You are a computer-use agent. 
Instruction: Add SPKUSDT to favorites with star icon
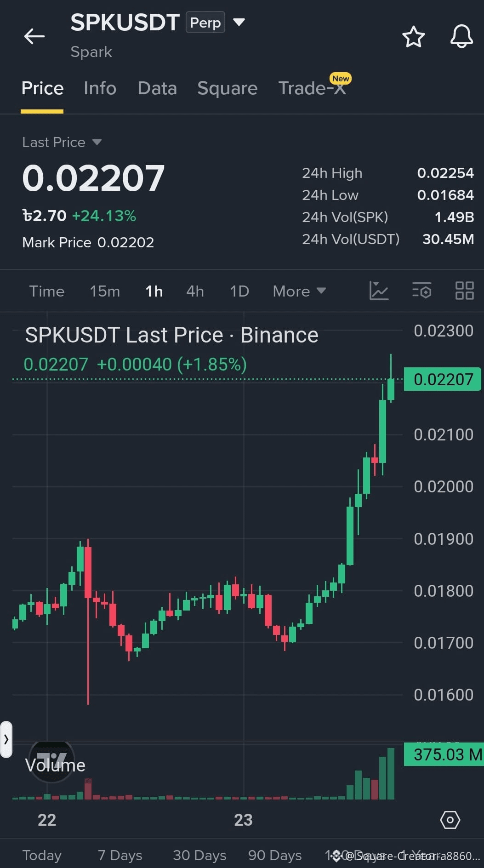pyautogui.click(x=413, y=37)
